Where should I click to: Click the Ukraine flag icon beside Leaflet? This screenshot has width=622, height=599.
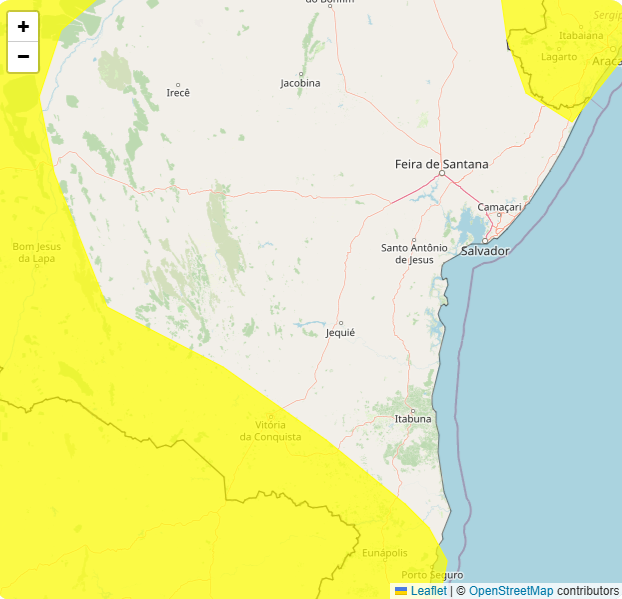point(401,591)
